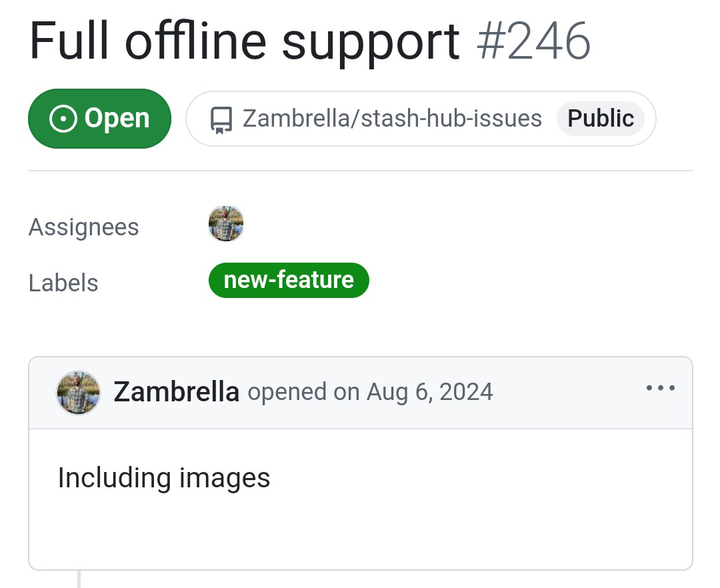Click Zambrella's avatar in comment header
This screenshot has width=720, height=588.
(x=78, y=393)
